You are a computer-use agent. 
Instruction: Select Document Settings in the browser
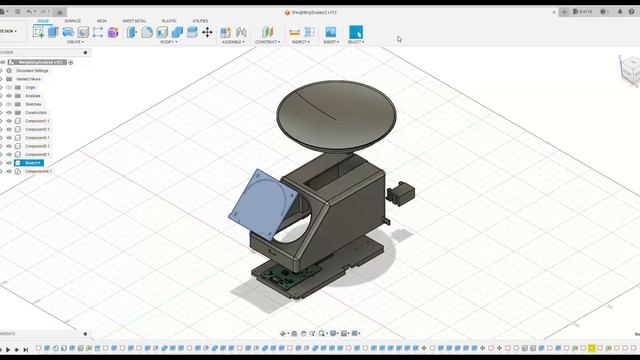[32, 71]
